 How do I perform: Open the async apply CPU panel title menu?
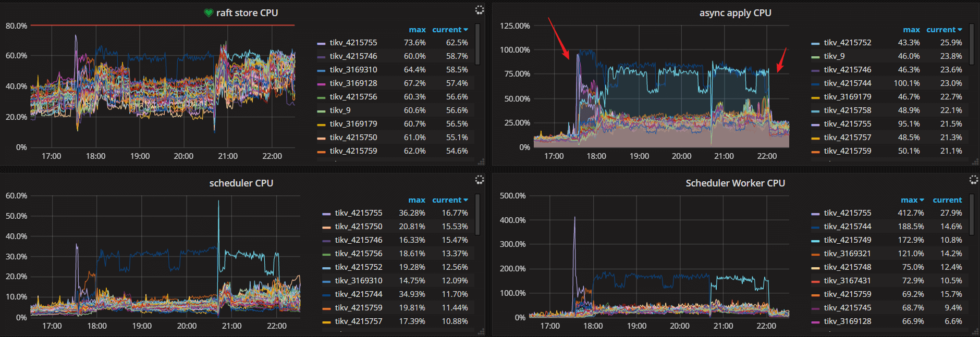pos(735,13)
